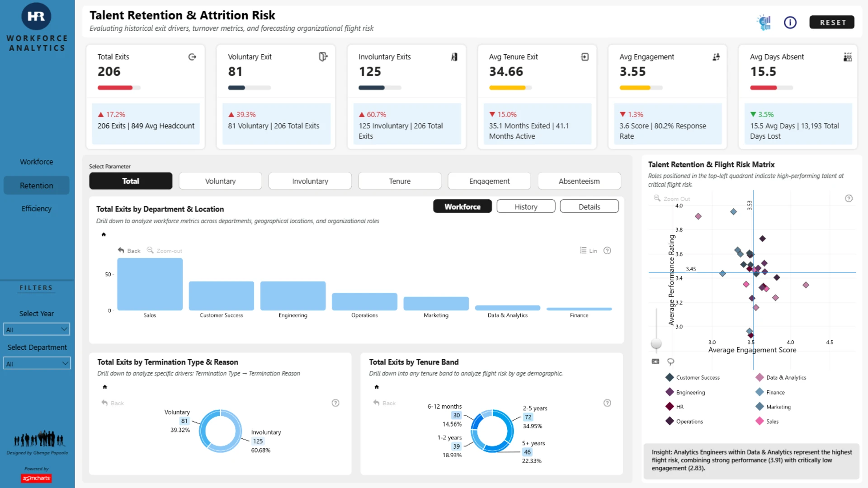Viewport: 868px width, 488px height.
Task: Select the Involuntary parameter
Action: pos(310,181)
